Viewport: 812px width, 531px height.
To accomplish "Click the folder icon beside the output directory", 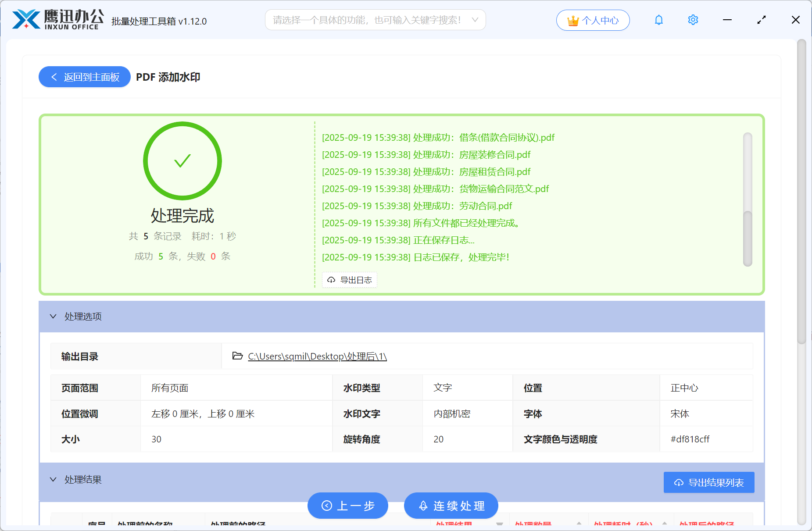I will [236, 356].
